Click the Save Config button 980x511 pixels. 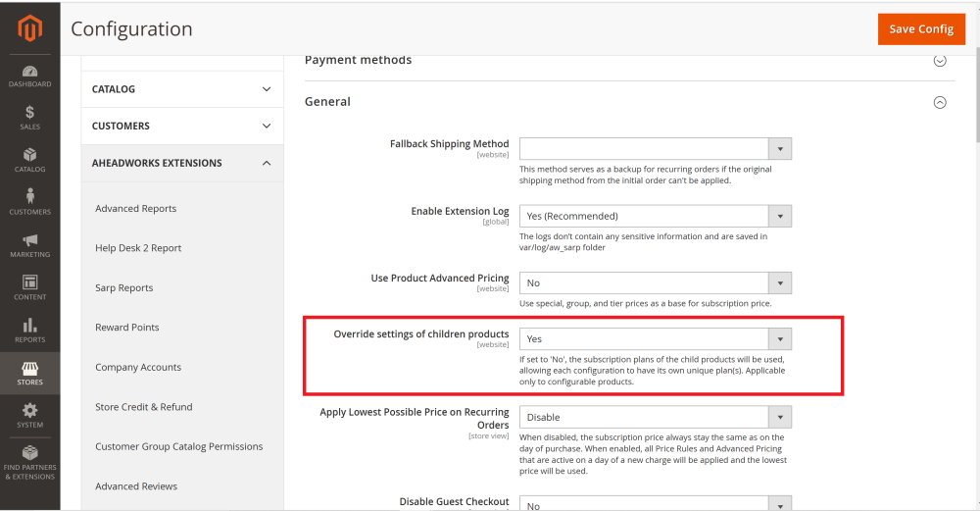tap(921, 28)
